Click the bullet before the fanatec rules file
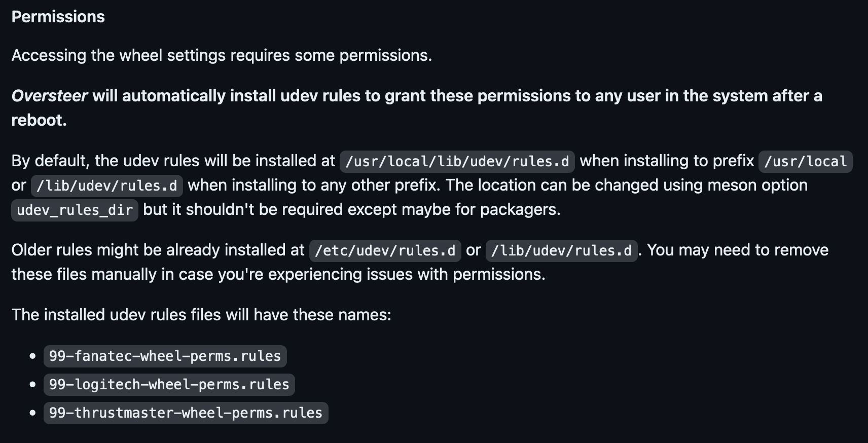Viewport: 868px width, 443px height. point(33,356)
